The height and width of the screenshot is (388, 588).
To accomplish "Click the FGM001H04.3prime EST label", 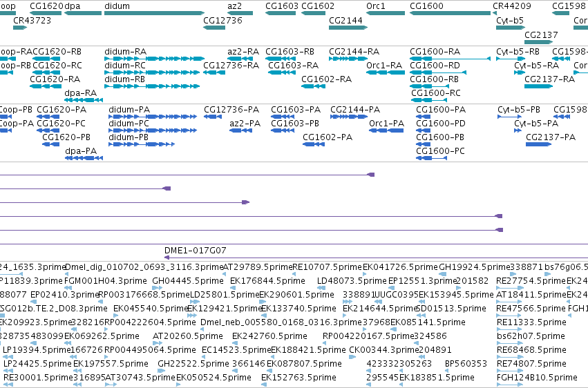I will [106, 280].
